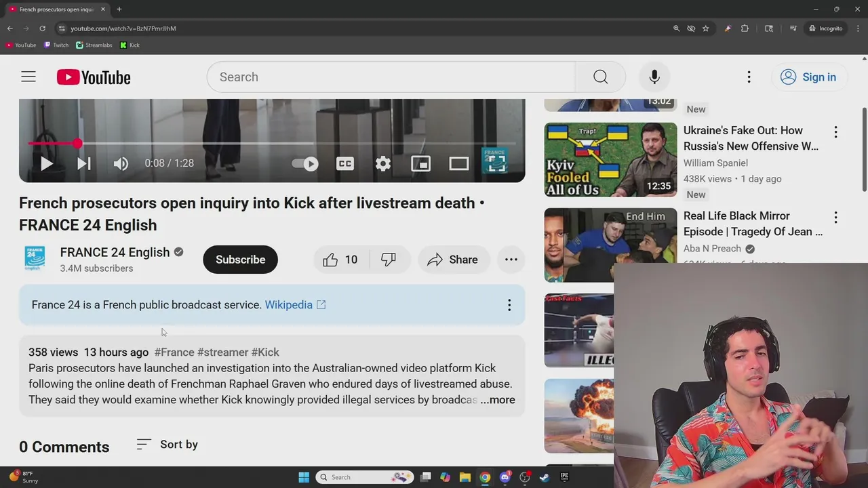The height and width of the screenshot is (488, 868).
Task: Dislike the video
Action: click(389, 260)
